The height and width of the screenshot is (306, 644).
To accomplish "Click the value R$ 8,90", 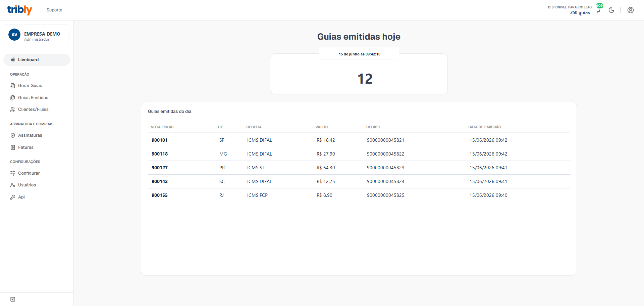I will coord(324,195).
